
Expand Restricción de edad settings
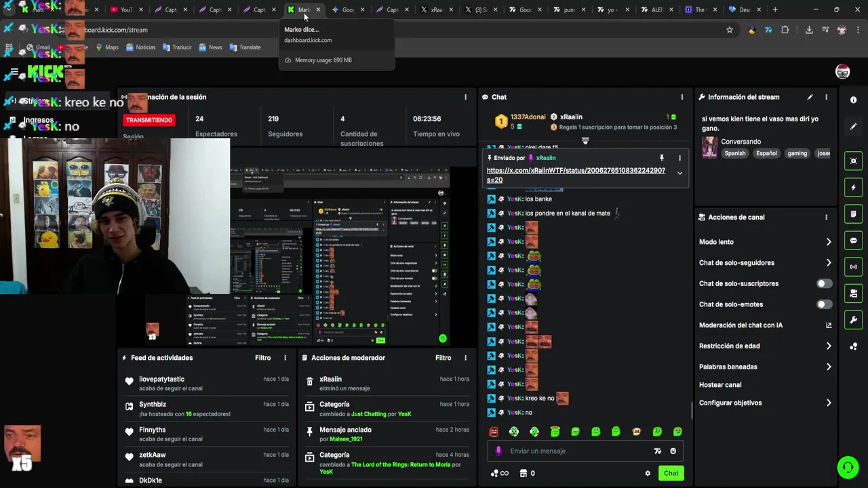point(829,346)
